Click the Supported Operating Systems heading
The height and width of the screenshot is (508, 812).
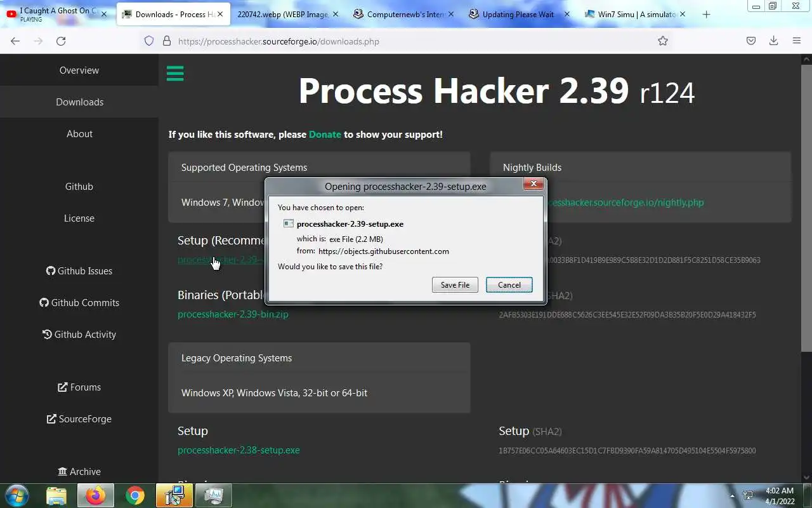(x=244, y=168)
